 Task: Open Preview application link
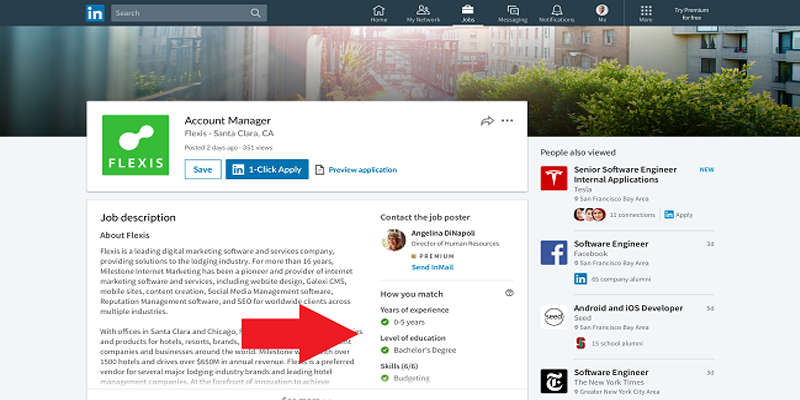point(363,170)
